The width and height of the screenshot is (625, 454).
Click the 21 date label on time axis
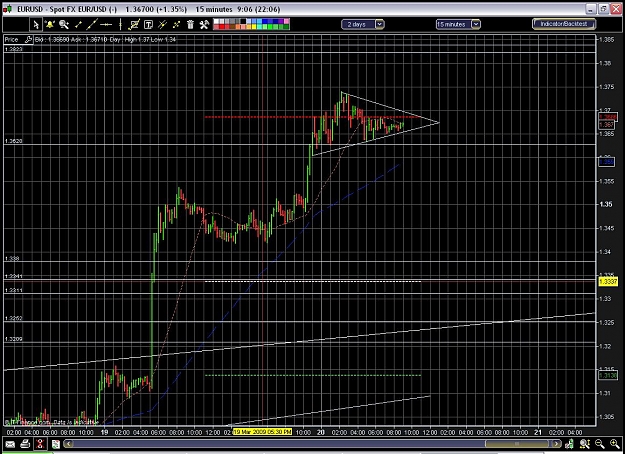coord(539,432)
